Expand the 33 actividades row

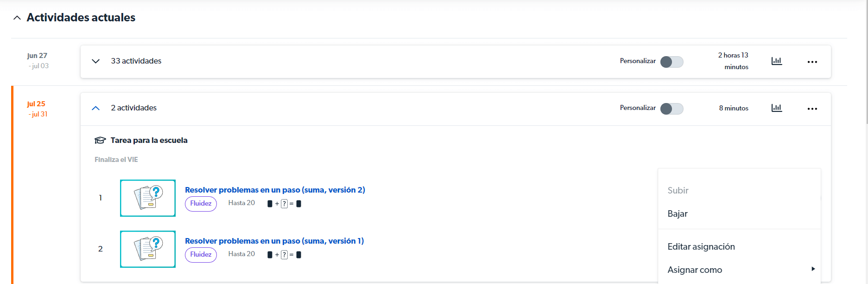(96, 61)
